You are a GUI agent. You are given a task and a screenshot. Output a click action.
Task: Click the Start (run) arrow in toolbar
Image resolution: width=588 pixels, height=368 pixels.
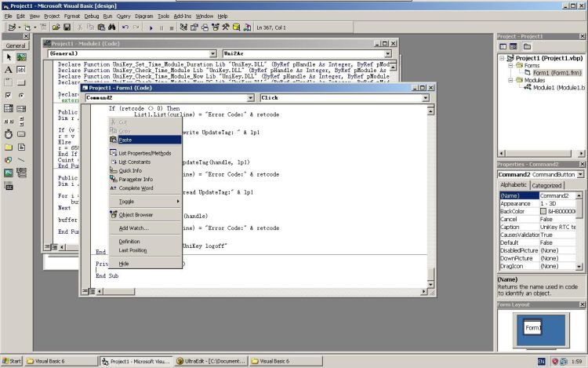(151, 27)
